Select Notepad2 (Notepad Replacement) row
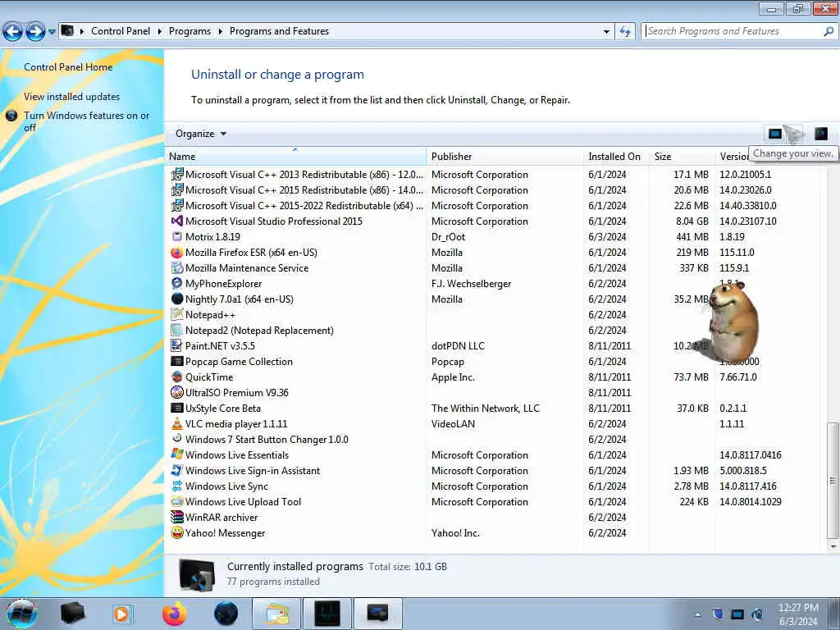This screenshot has width=840, height=630. [x=495, y=331]
